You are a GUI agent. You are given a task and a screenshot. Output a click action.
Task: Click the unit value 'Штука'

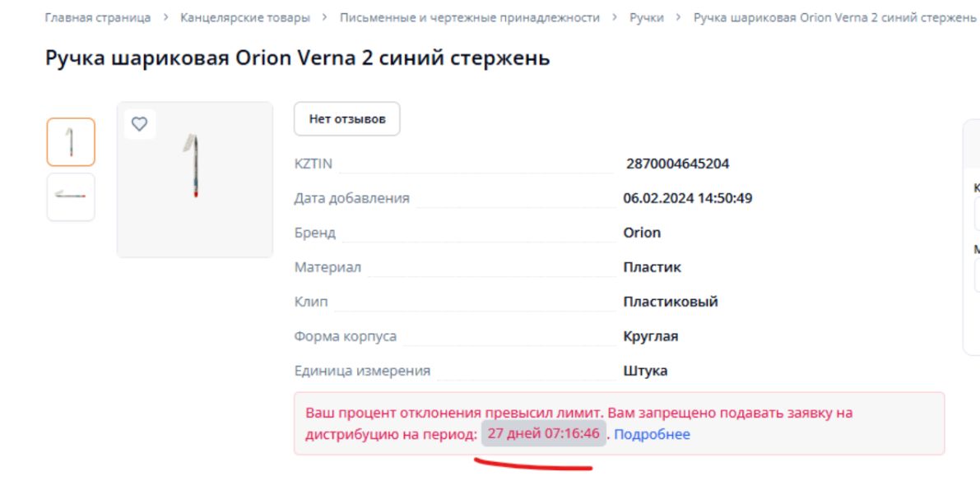(645, 371)
